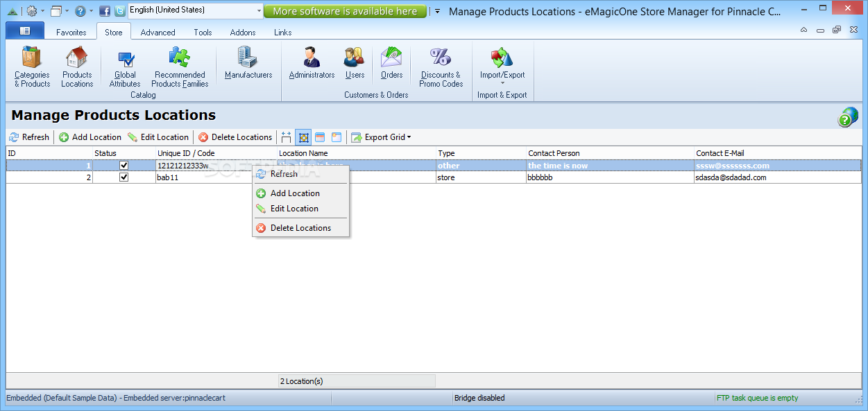The height and width of the screenshot is (411, 868).
Task: Sort by the Type column header
Action: 481,153
